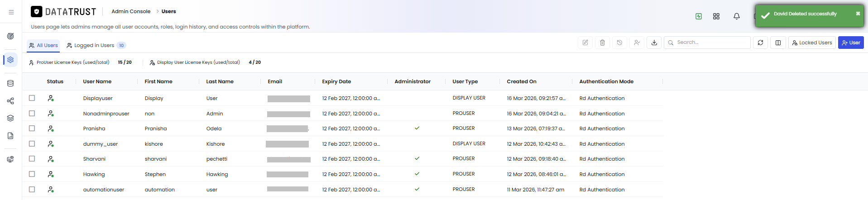Screen dimensions: 868x200
Task: Toggle the column chooser icon
Action: 778,43
